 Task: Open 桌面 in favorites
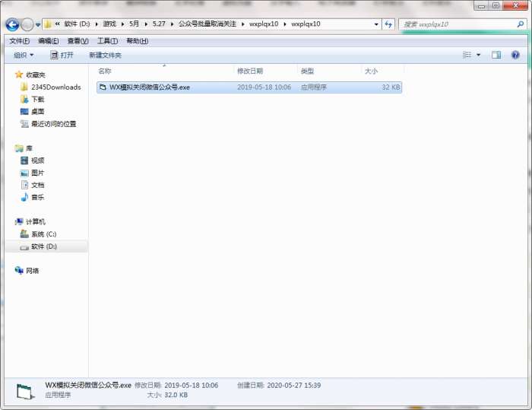tap(38, 112)
